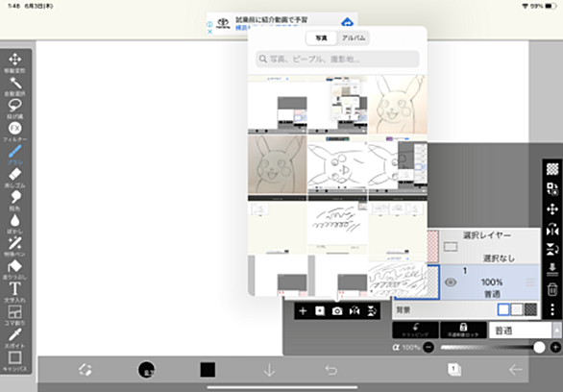This screenshot has width=563, height=392.
Task: Undo with the curved arrow icon
Action: pos(330,370)
